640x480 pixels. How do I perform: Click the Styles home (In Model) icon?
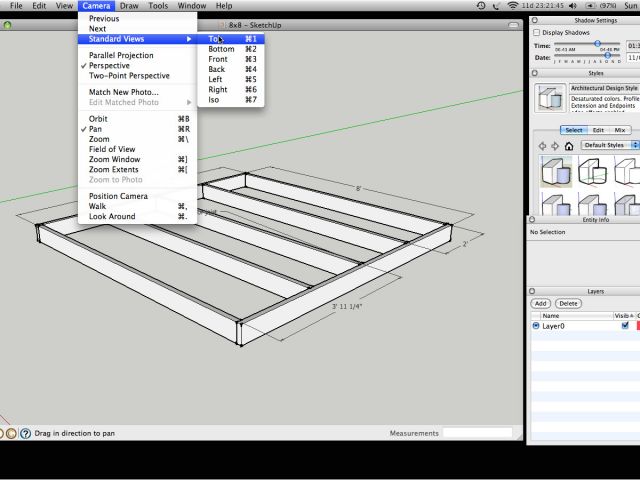[x=569, y=146]
